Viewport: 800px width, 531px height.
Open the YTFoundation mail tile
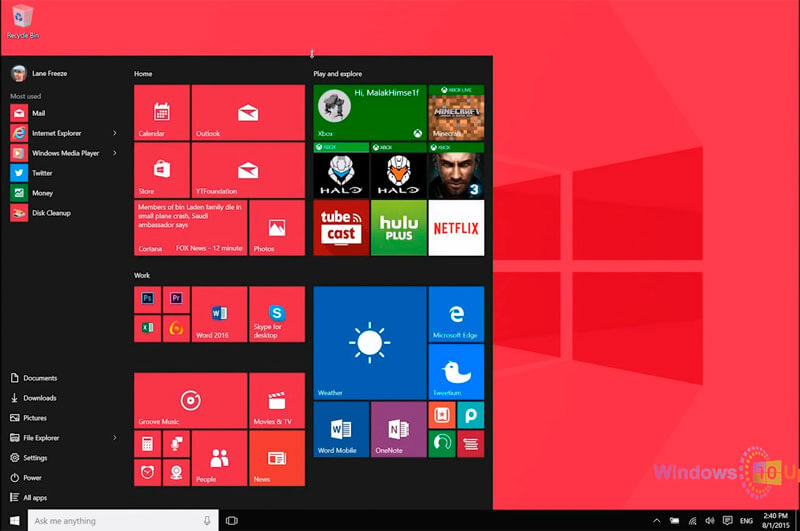click(248, 170)
